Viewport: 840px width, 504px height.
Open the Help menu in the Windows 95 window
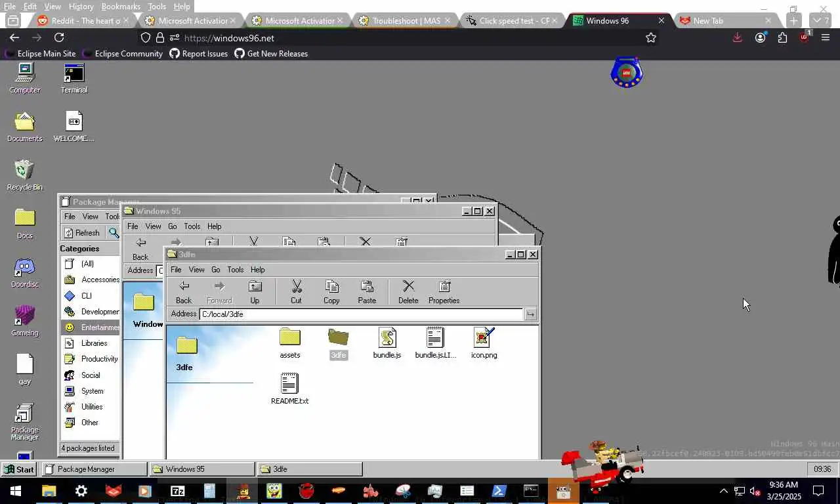(215, 226)
